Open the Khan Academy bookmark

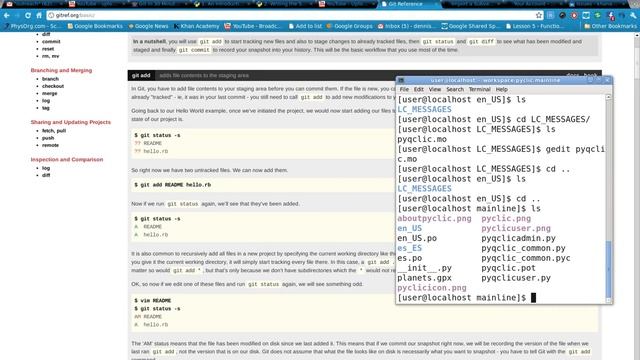pyautogui.click(x=196, y=26)
